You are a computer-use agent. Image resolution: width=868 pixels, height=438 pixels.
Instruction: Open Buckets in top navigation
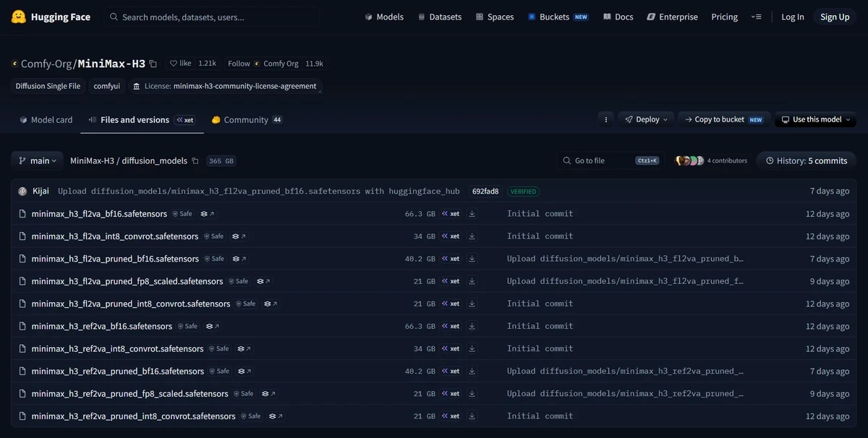point(558,17)
